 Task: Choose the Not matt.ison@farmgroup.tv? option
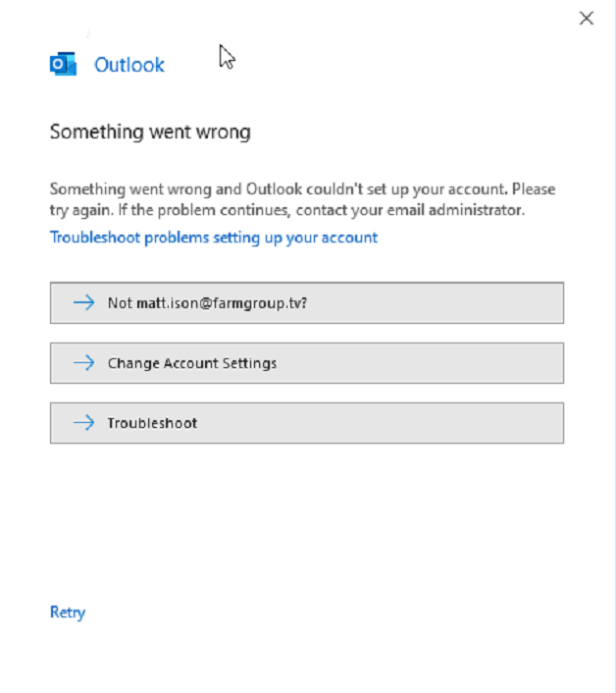coord(307,302)
